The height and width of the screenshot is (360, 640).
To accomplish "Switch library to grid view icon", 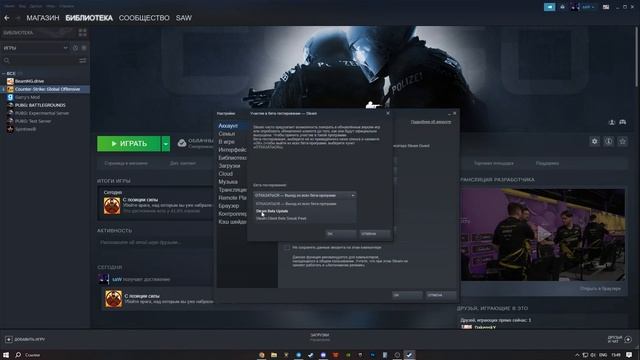I will click(x=82, y=33).
